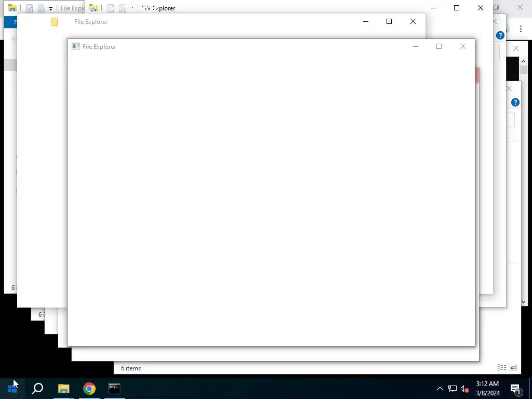Click the network icon in the system tray
The height and width of the screenshot is (399, 532).
tap(453, 389)
